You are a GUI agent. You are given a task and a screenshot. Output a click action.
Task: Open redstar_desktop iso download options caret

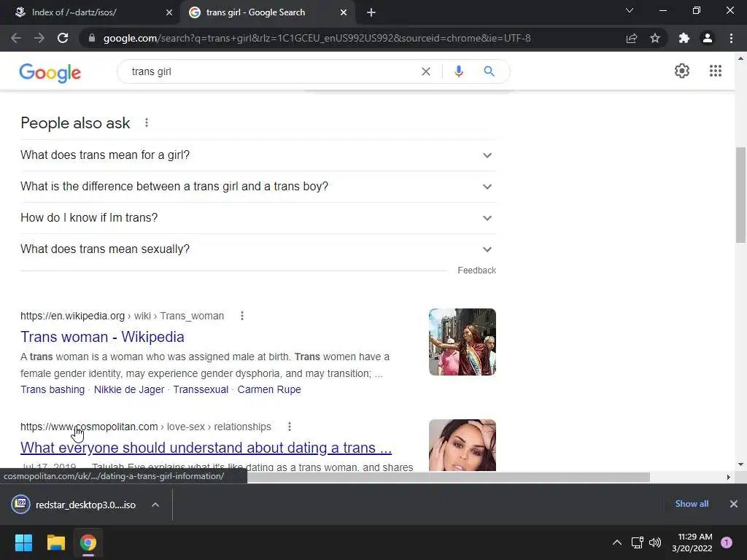[x=155, y=505]
